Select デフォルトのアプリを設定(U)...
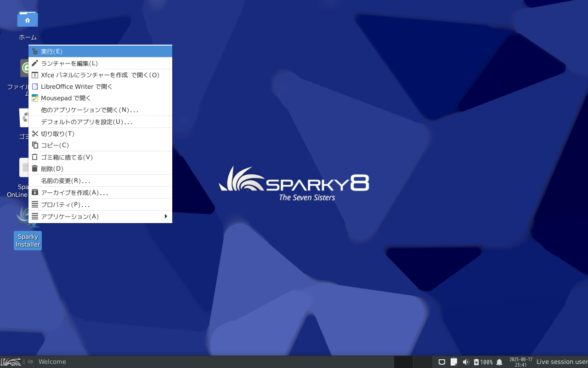Screen dimensions: 588x368 100,122
